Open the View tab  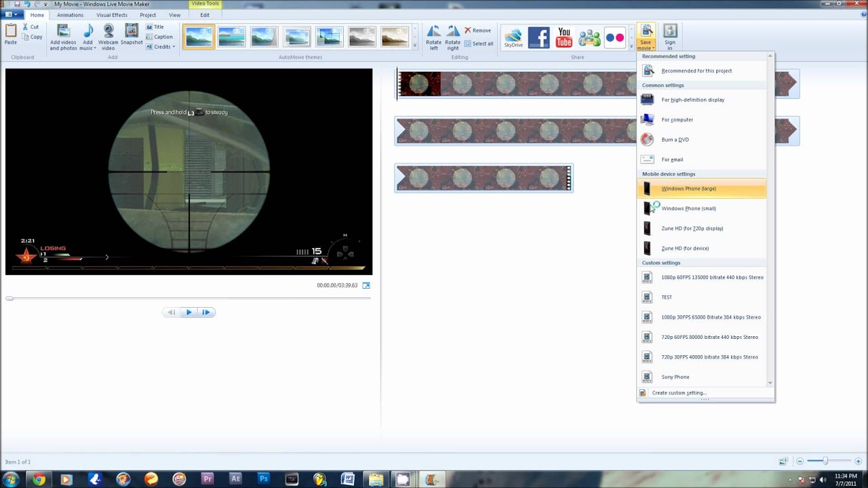pos(175,15)
